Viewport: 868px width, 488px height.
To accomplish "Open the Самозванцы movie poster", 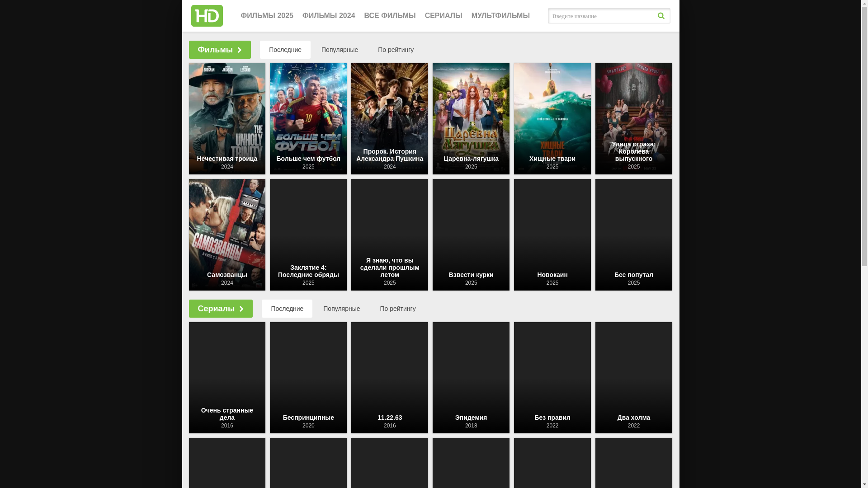I will 227,235.
